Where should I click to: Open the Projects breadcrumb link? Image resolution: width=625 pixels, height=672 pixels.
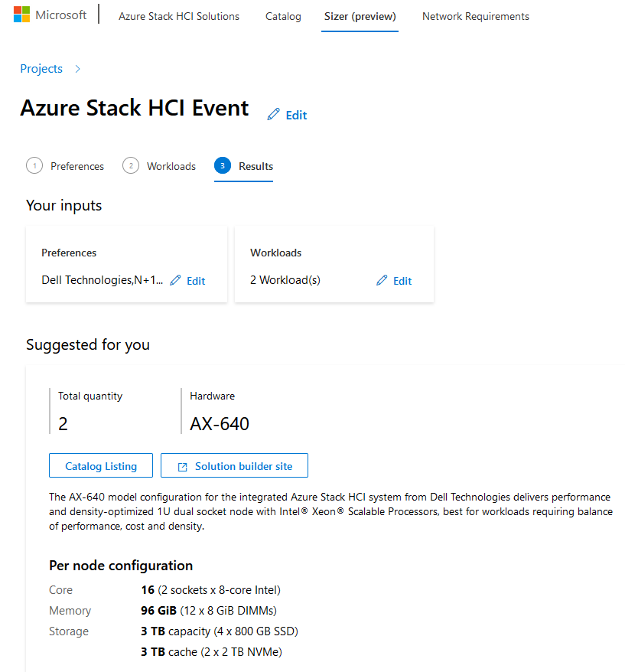[x=41, y=69]
